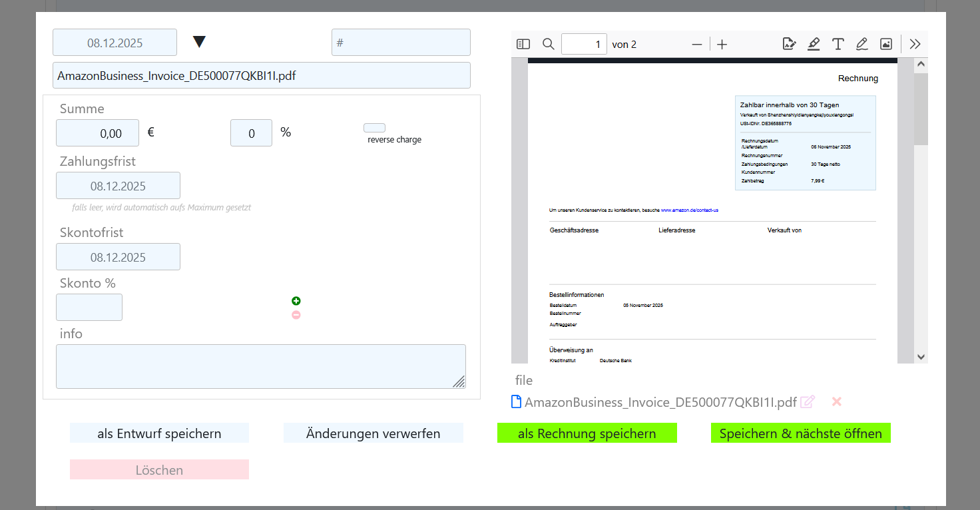
Task: Choose the draw pen tool
Action: [x=861, y=44]
